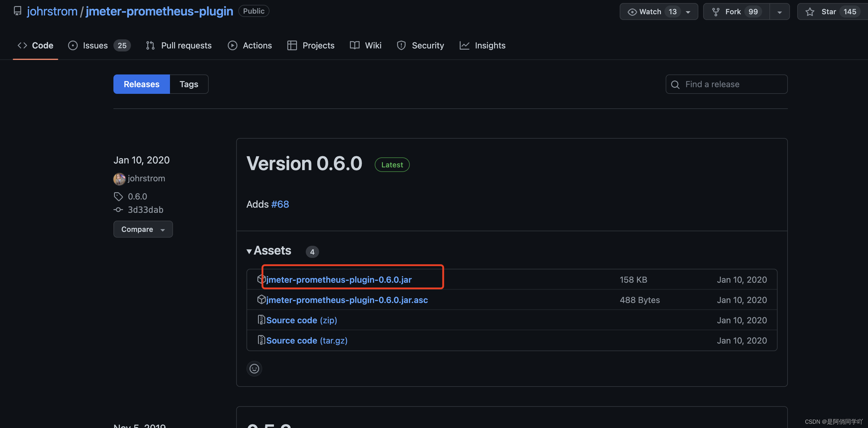Click the archive icon beside Source code (tar.gz)
This screenshot has height=428, width=868.
pos(261,340)
